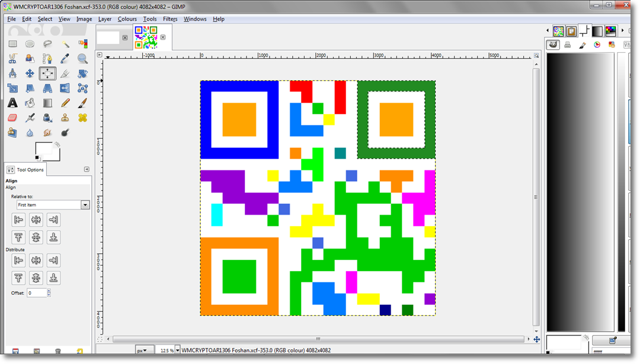Align middle of target vertically button
This screenshot has width=640, height=364.
coord(36,237)
